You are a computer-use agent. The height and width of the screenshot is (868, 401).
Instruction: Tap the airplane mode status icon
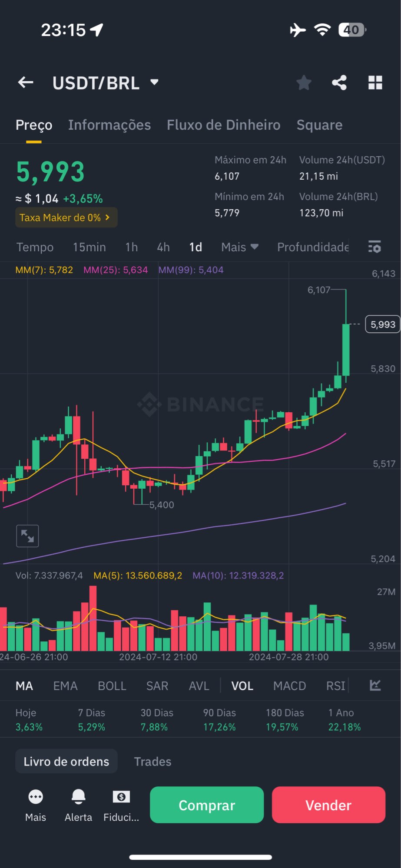coord(298,30)
